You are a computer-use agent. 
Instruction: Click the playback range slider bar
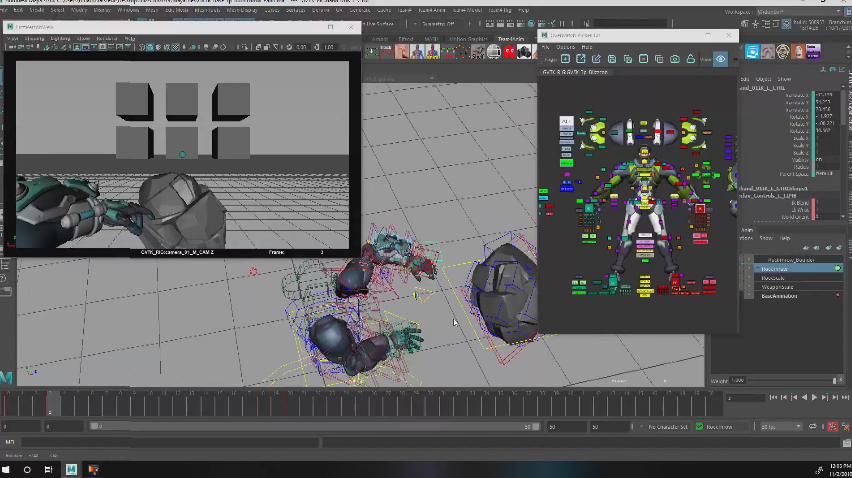coord(315,427)
